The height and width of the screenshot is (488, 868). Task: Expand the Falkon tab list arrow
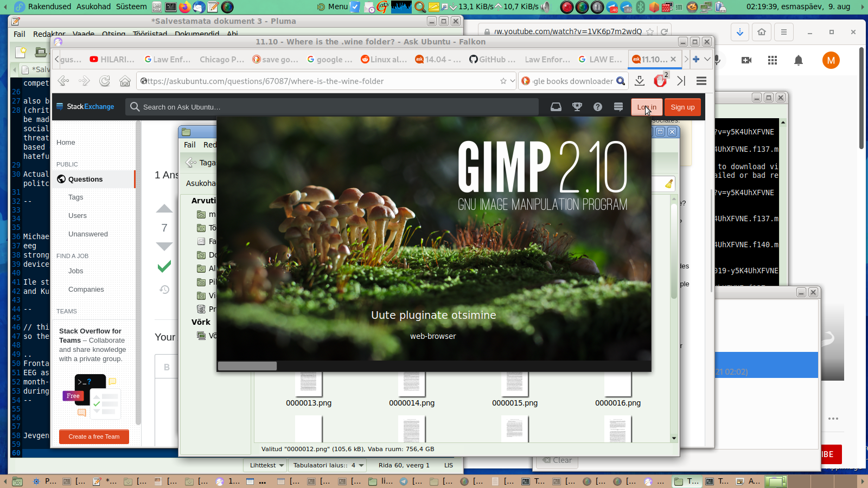click(707, 59)
